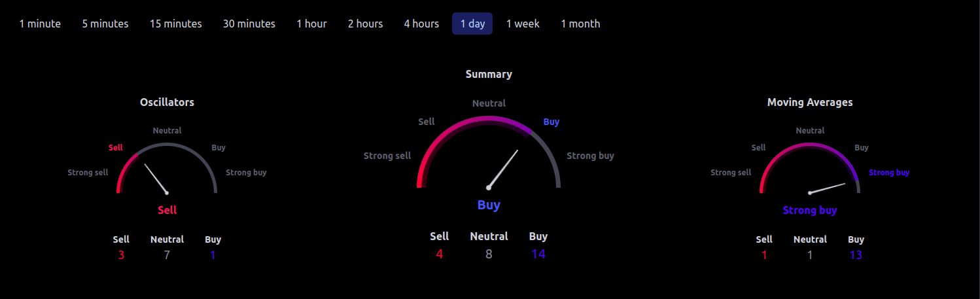
Task: Select the 1 minute timeframe tab
Action: pyautogui.click(x=40, y=24)
